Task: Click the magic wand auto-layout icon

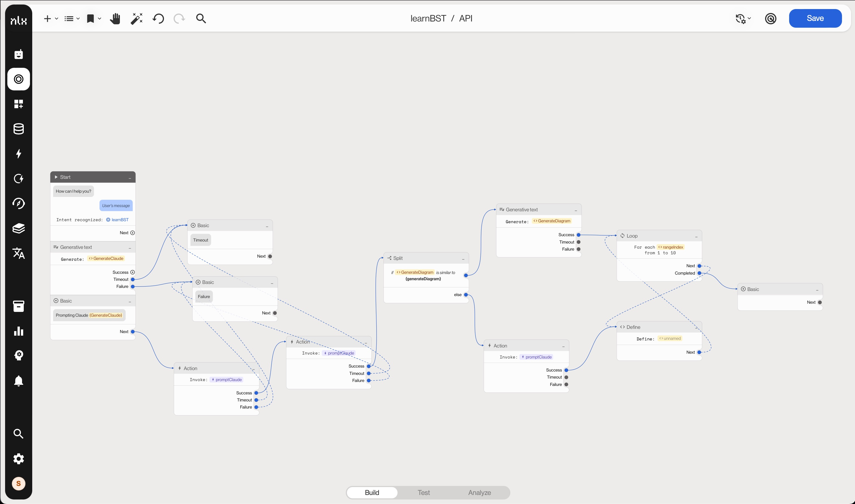Action: point(137,18)
